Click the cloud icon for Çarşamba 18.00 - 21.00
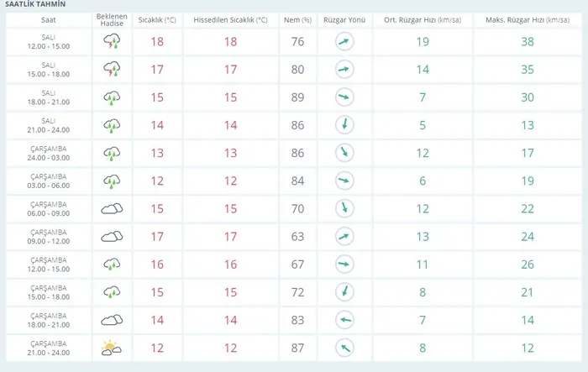588x372 pixels. click(112, 319)
